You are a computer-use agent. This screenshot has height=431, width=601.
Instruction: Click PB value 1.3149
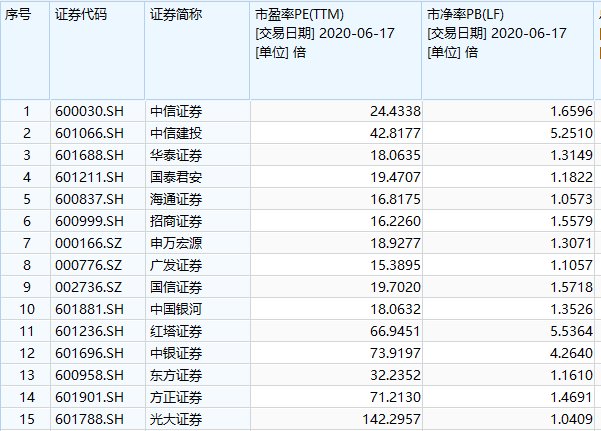tap(571, 155)
